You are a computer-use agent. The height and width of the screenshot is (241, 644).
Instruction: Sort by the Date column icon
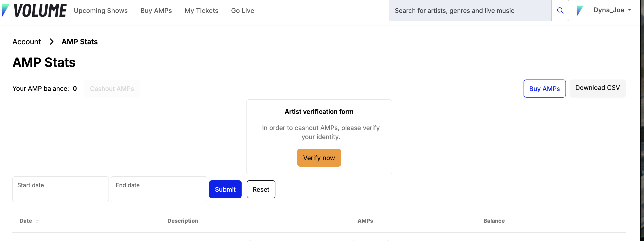[38, 220]
